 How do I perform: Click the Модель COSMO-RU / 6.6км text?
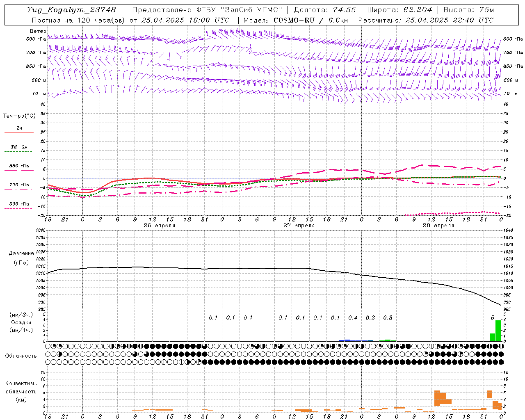pyautogui.click(x=296, y=20)
